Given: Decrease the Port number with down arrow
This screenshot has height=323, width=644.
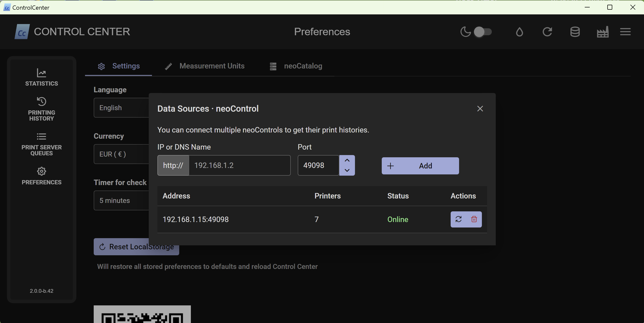Looking at the screenshot, I should pyautogui.click(x=347, y=170).
